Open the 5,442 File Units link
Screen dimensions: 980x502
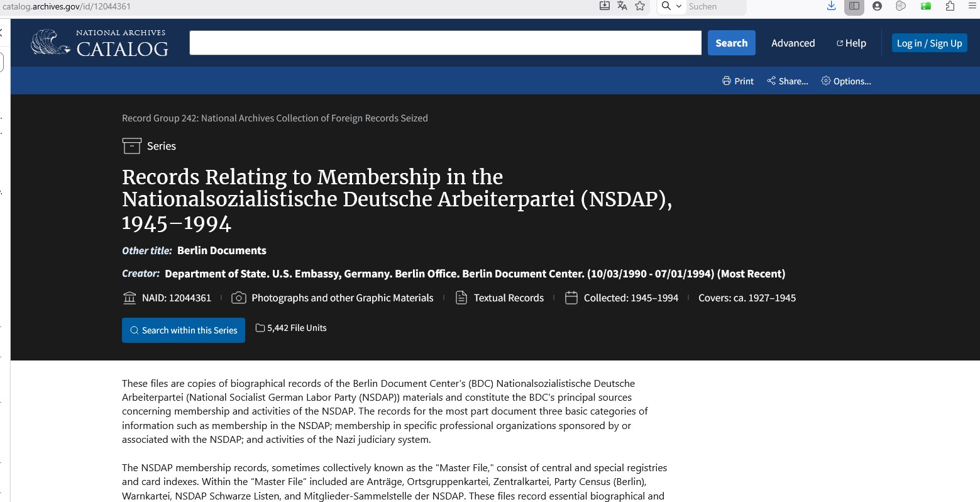(x=291, y=328)
